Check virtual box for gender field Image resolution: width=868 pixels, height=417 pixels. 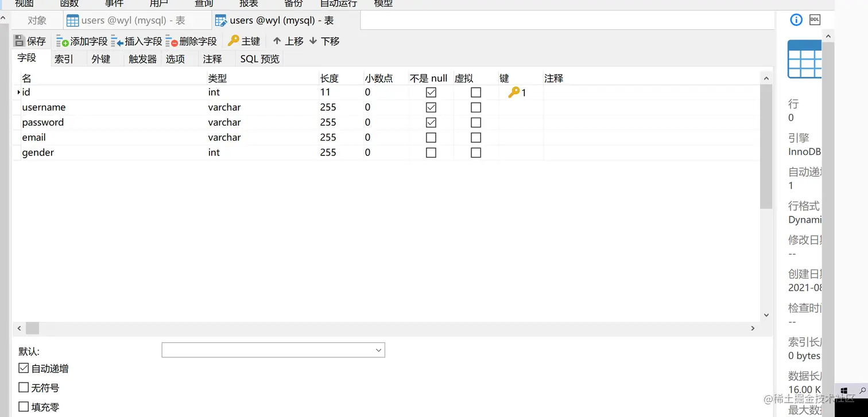(x=476, y=153)
